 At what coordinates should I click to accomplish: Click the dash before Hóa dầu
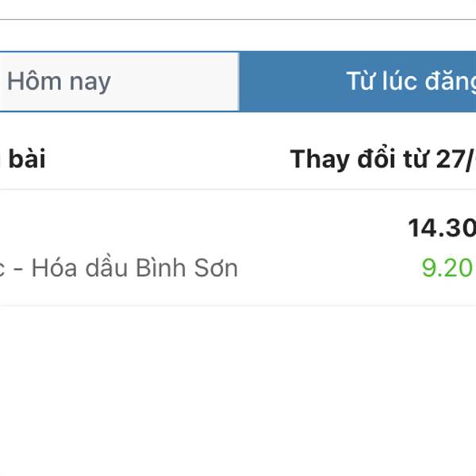[18, 269]
